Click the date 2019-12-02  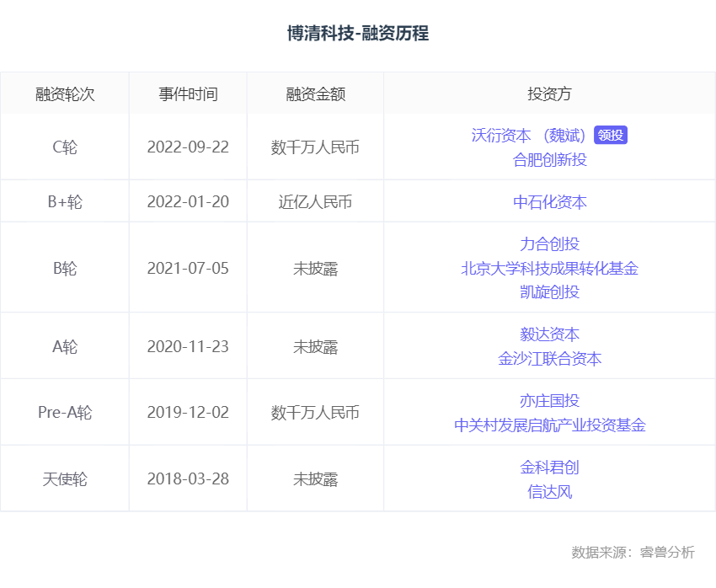pos(188,413)
